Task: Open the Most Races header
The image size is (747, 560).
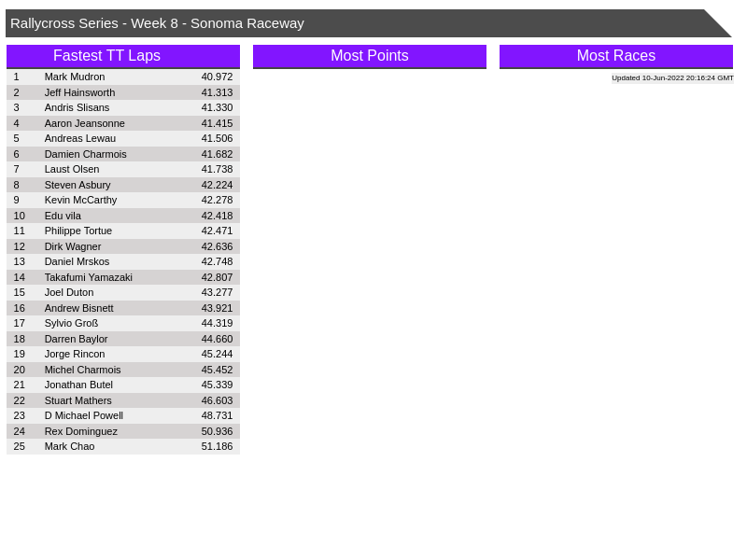Action: [x=615, y=56]
